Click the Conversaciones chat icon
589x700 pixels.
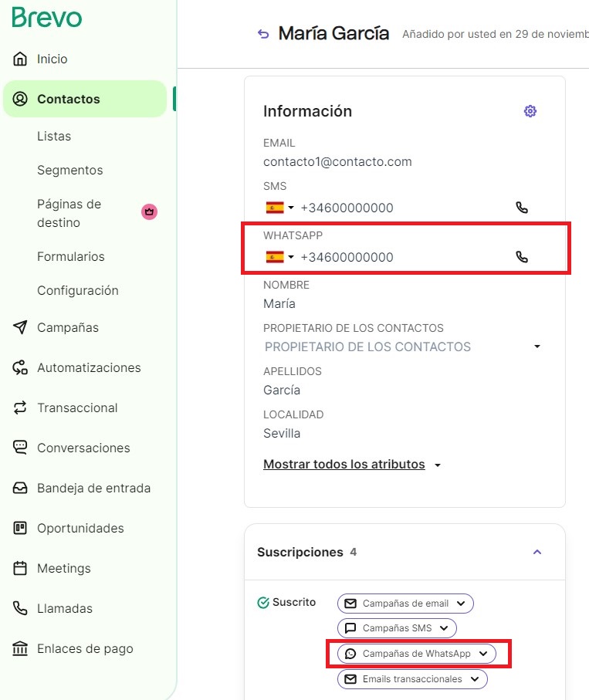(20, 448)
